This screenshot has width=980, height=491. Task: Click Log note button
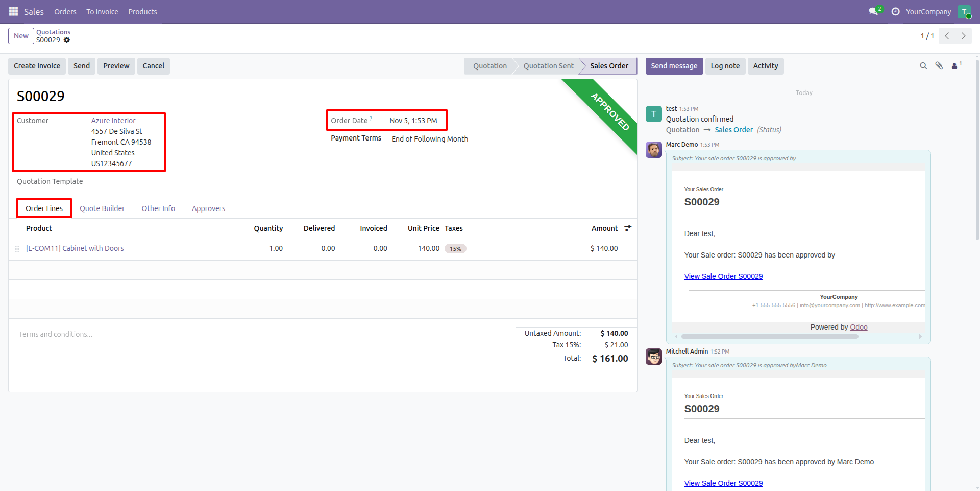coord(725,66)
